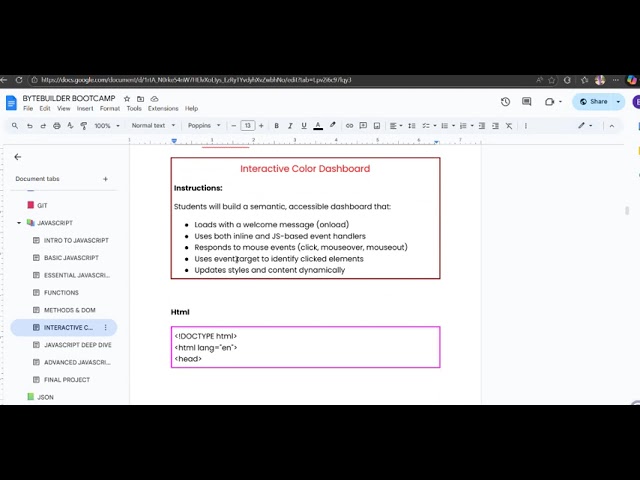Image resolution: width=640 pixels, height=480 pixels.
Task: Open the INTERACTIVE C... tab options menu
Action: click(106, 327)
